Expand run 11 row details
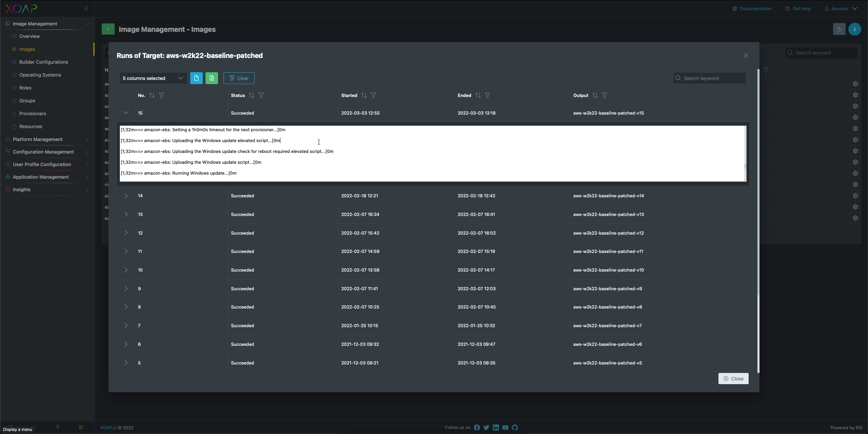This screenshot has height=434, width=868. pos(126,251)
